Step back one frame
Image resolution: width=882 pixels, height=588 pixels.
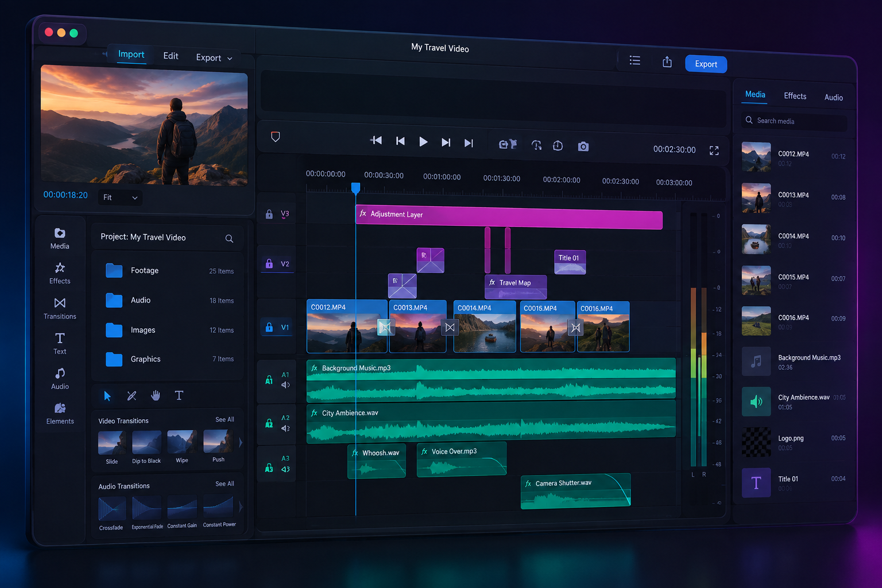(x=400, y=141)
